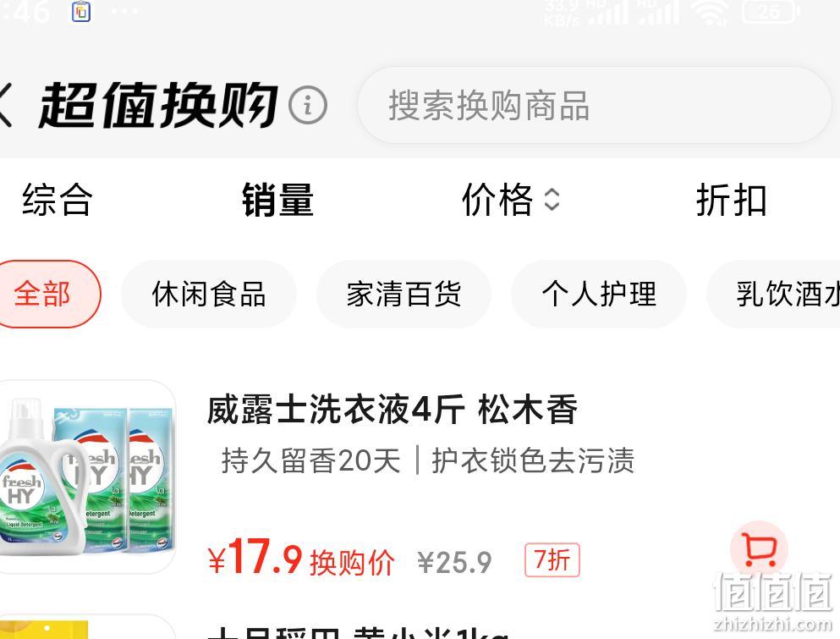Tap the WiFi status icon
The width and height of the screenshot is (840, 639).
point(711,13)
